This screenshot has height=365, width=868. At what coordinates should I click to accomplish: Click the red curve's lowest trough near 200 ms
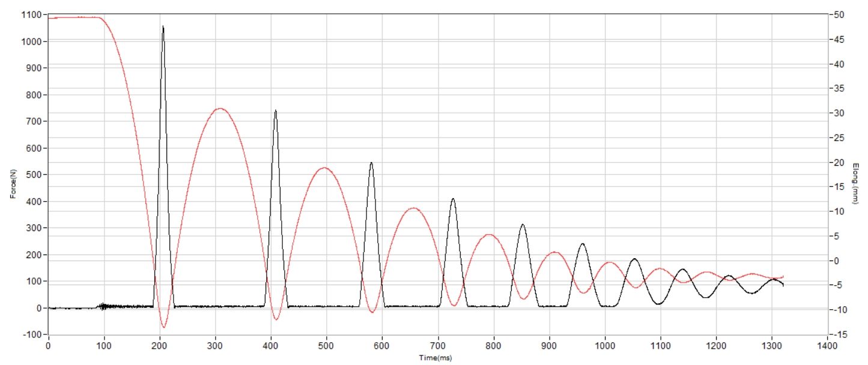(163, 327)
